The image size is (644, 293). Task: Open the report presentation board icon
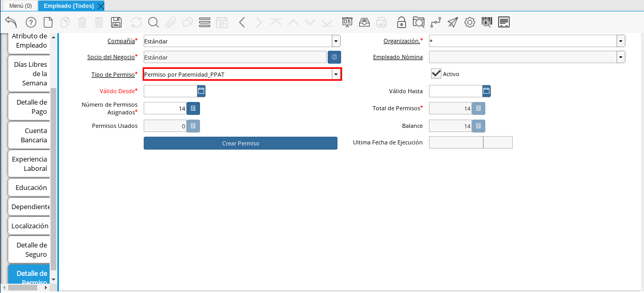tap(347, 22)
